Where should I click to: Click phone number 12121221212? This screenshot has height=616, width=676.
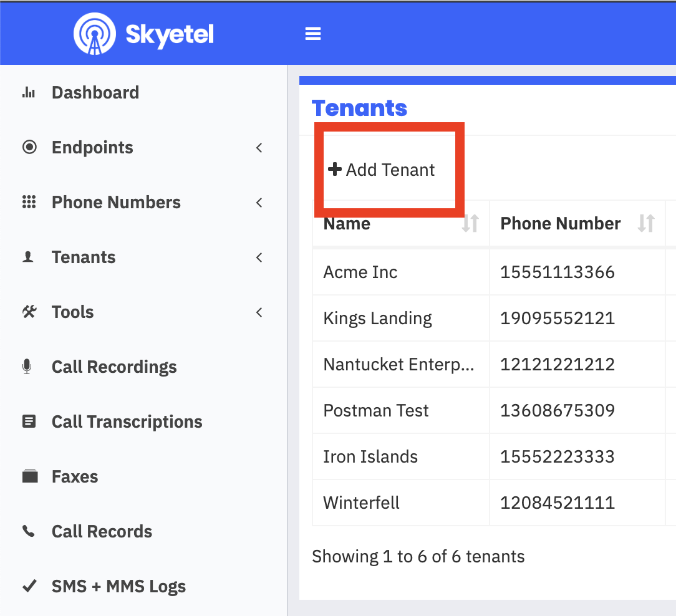tap(558, 364)
